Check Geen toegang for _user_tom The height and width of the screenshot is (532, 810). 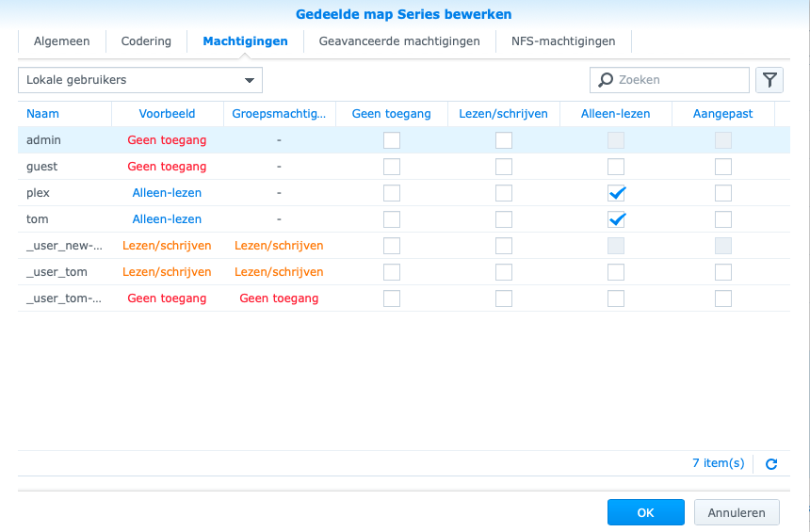(392, 272)
